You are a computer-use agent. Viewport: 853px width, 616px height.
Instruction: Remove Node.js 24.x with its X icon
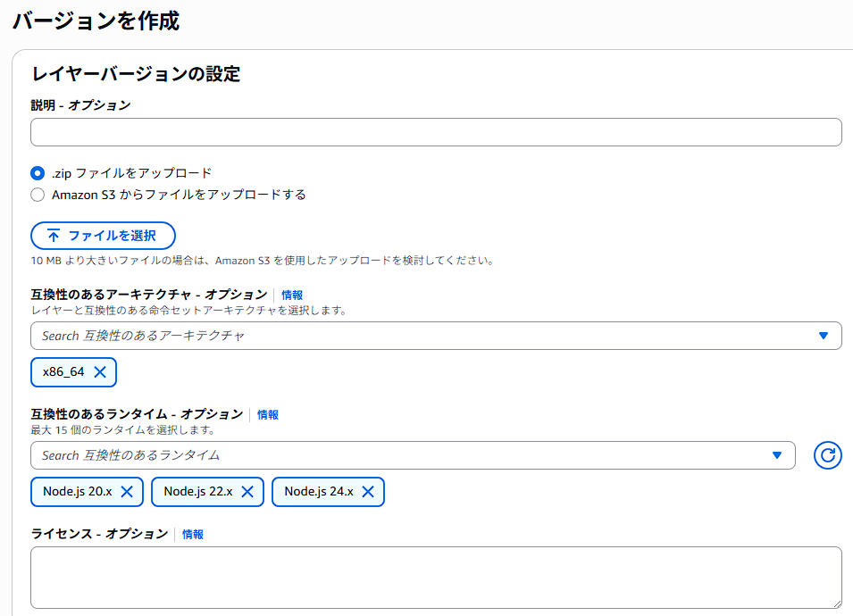[368, 491]
